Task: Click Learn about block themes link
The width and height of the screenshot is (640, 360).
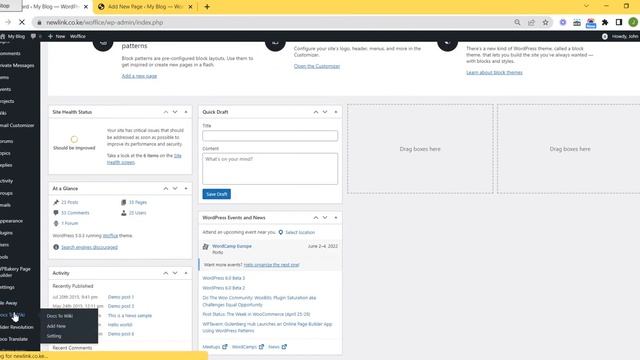Action: (x=494, y=72)
